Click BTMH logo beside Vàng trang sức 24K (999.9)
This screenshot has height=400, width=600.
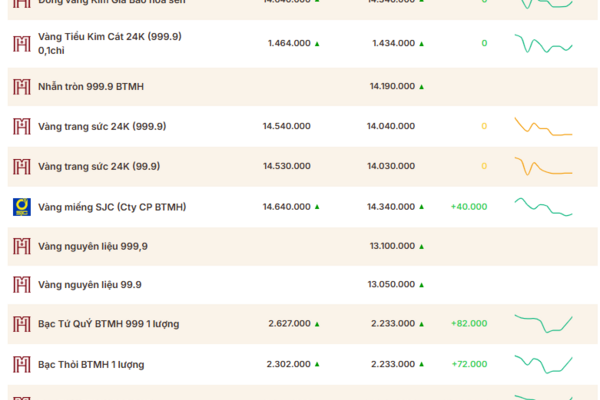[x=22, y=126]
